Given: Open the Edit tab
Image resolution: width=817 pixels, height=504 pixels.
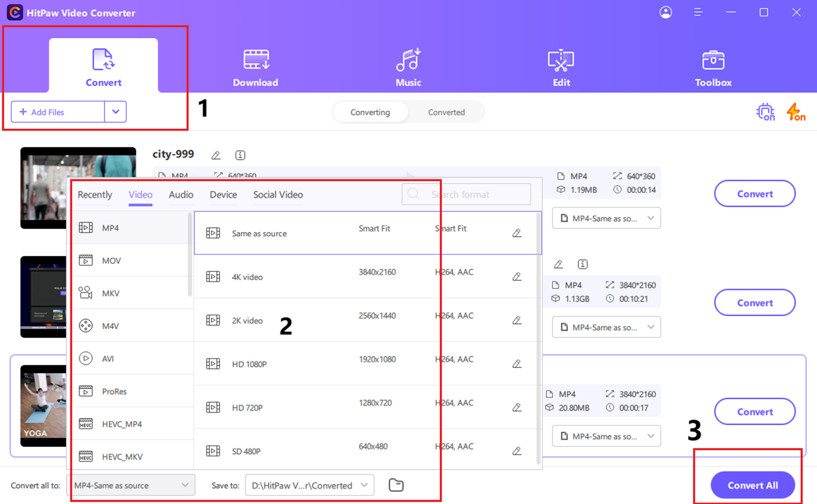Looking at the screenshot, I should coord(561,68).
